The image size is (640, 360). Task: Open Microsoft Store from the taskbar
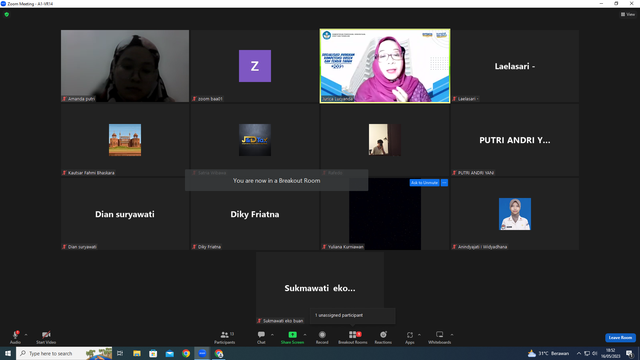click(x=153, y=353)
